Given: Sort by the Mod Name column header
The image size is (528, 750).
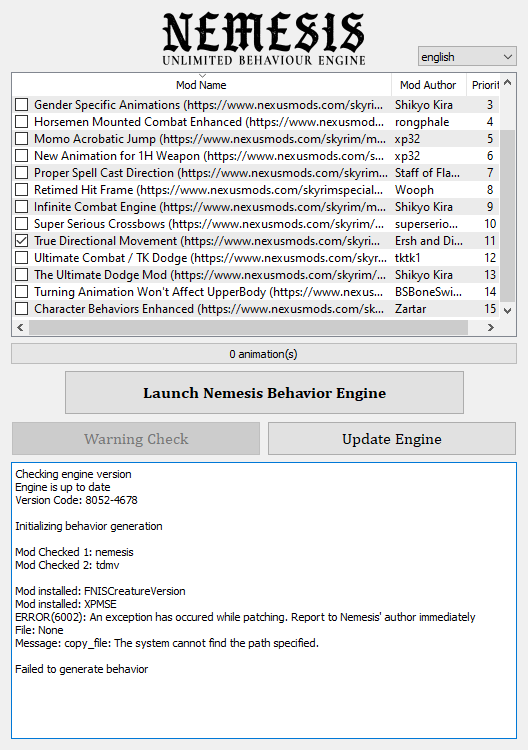Looking at the screenshot, I should coord(201,85).
